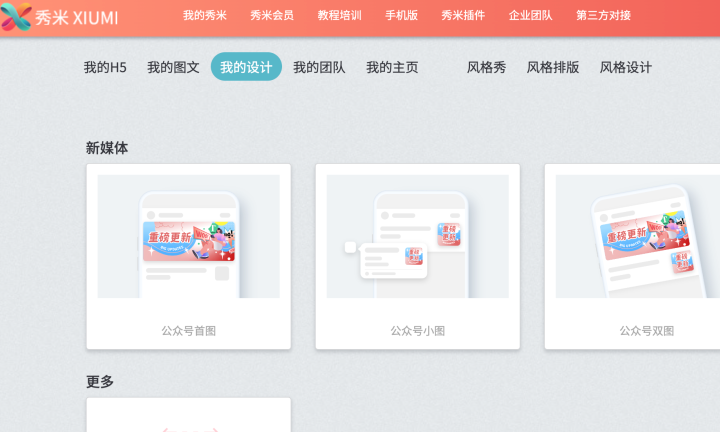Click the 公众号小图 label text
The image size is (720, 432).
pos(417,331)
